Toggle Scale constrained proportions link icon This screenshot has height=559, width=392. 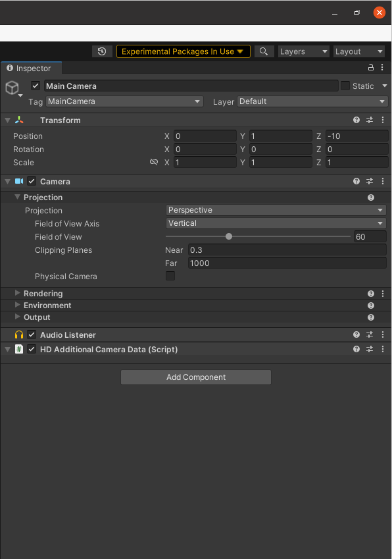[154, 162]
